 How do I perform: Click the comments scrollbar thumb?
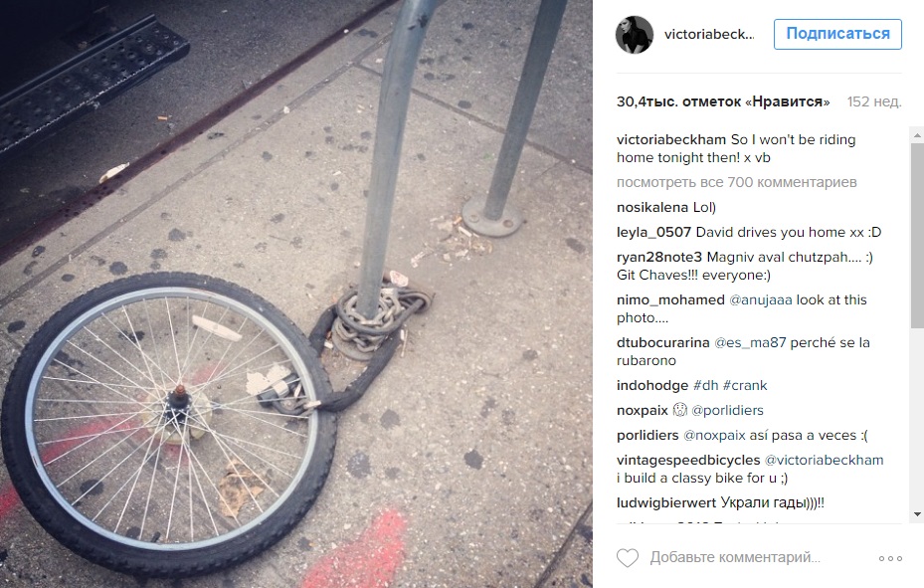[x=917, y=236]
